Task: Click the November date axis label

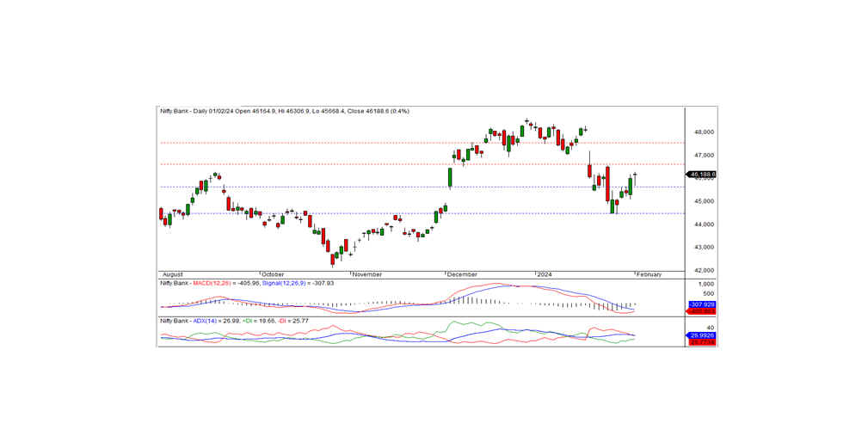Action: tap(367, 274)
